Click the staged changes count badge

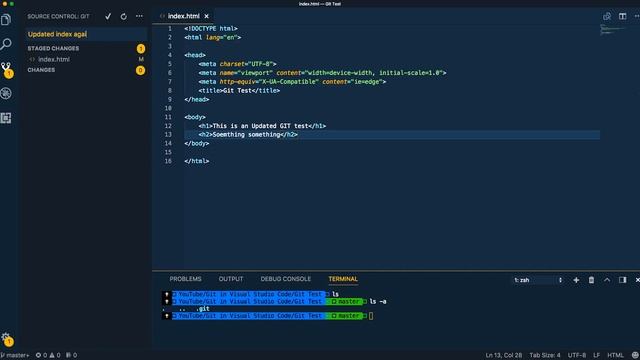[x=141, y=49]
